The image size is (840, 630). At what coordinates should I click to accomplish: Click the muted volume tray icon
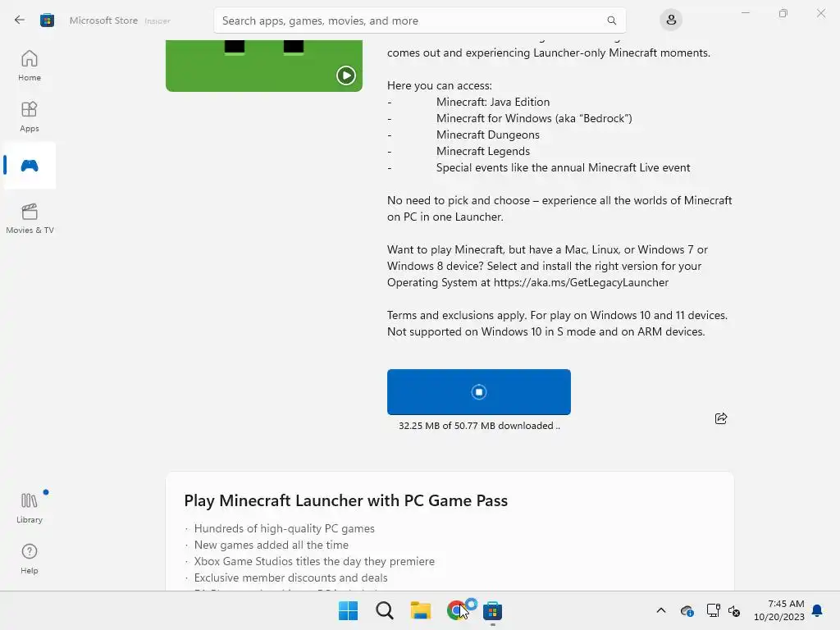(x=734, y=610)
